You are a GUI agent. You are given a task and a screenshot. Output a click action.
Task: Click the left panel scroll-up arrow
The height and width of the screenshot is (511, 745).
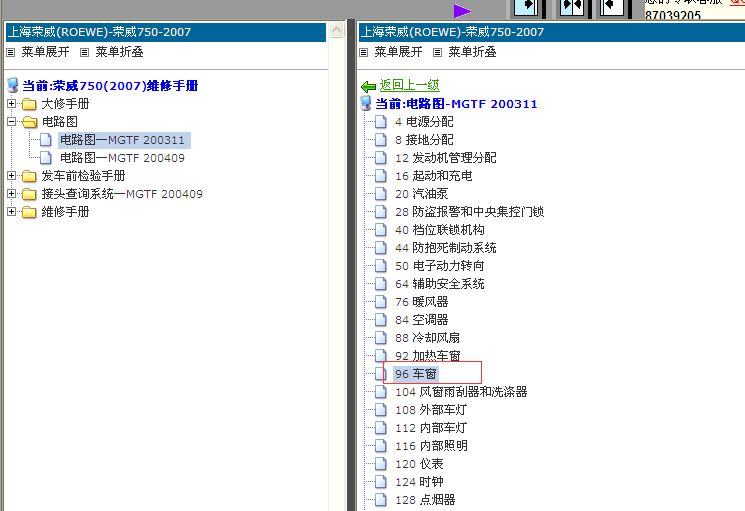coord(336,30)
